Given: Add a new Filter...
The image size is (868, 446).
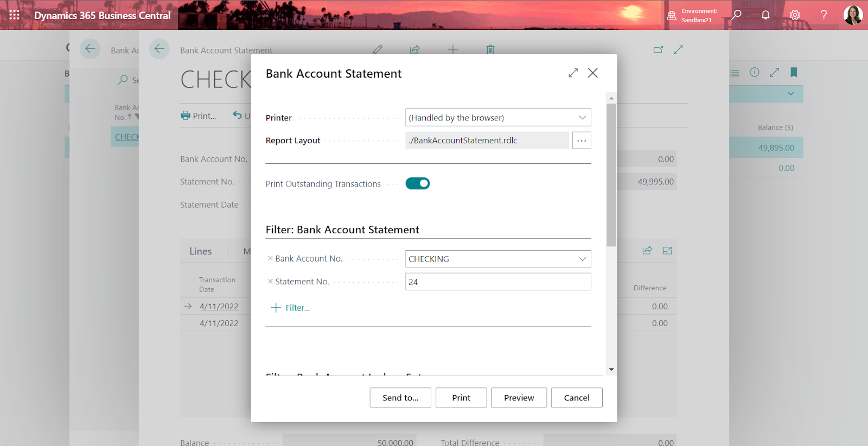Looking at the screenshot, I should (290, 308).
